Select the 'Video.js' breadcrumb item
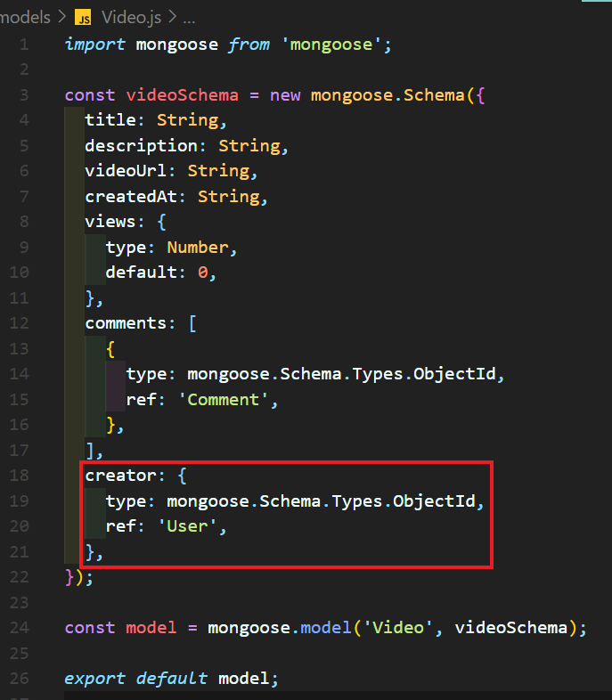612x700 pixels. pyautogui.click(x=131, y=18)
